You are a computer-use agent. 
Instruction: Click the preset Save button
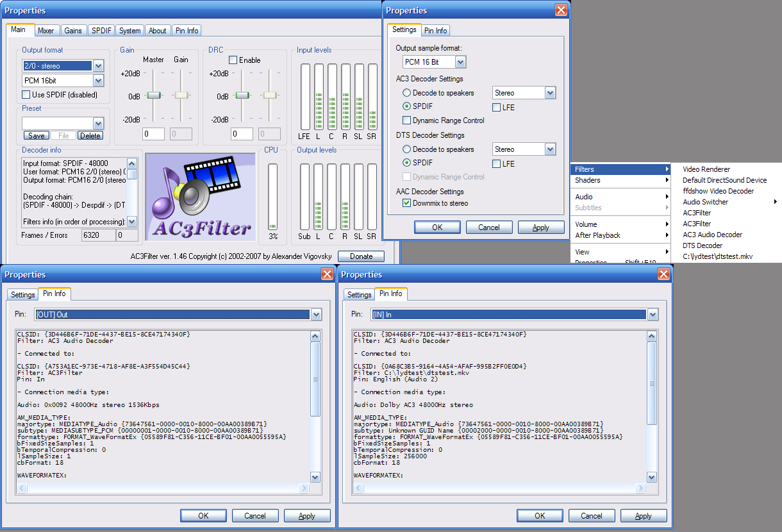click(37, 136)
